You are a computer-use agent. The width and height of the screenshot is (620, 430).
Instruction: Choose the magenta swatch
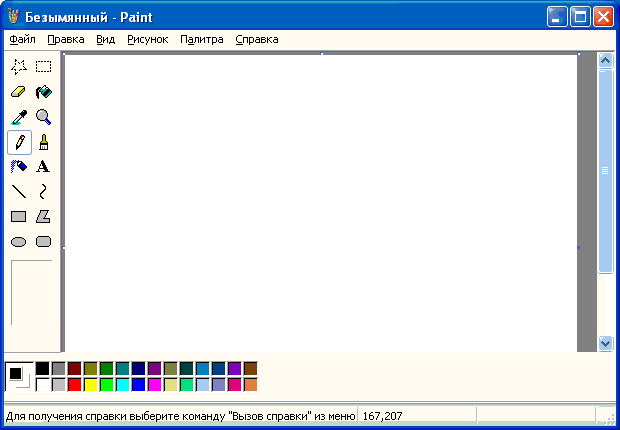[x=155, y=385]
